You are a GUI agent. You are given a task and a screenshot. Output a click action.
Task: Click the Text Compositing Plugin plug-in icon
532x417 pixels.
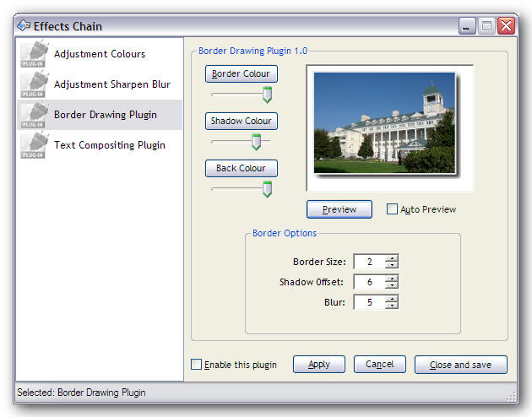point(35,144)
